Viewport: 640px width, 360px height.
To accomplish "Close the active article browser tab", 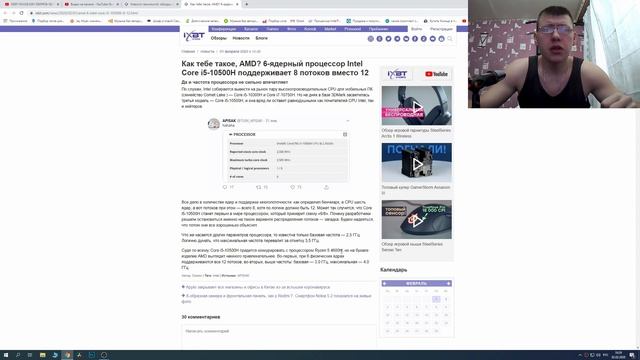I will click(x=237, y=4).
